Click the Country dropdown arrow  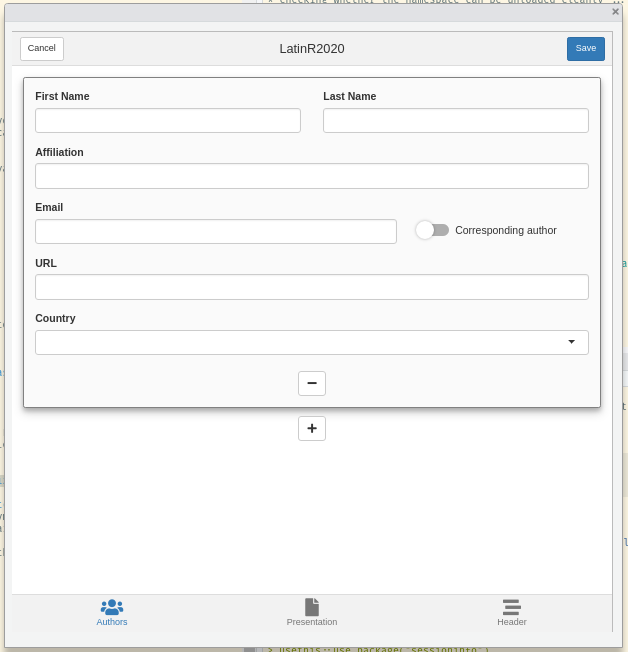[571, 342]
